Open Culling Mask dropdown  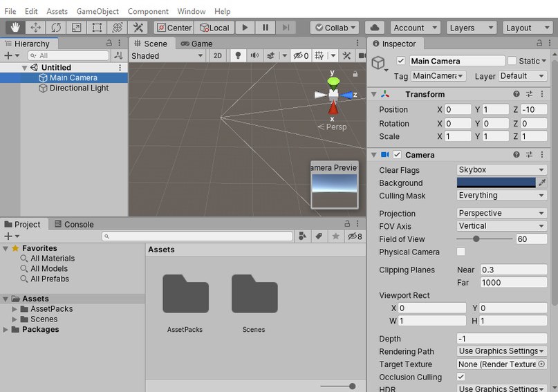pos(502,195)
